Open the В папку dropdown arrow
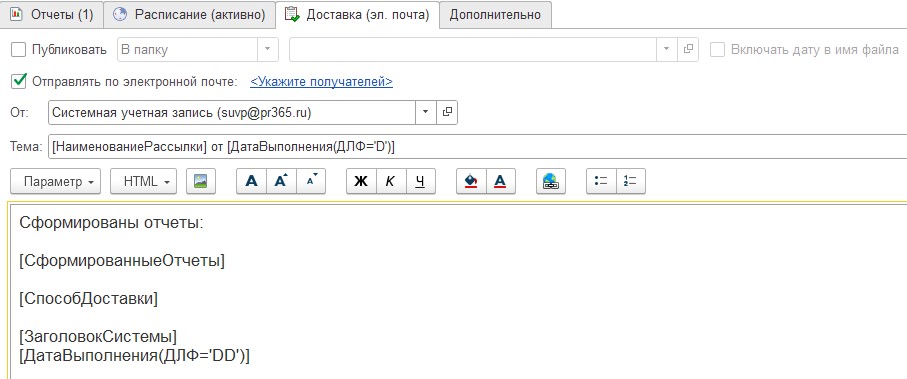907x379 pixels. [x=267, y=49]
